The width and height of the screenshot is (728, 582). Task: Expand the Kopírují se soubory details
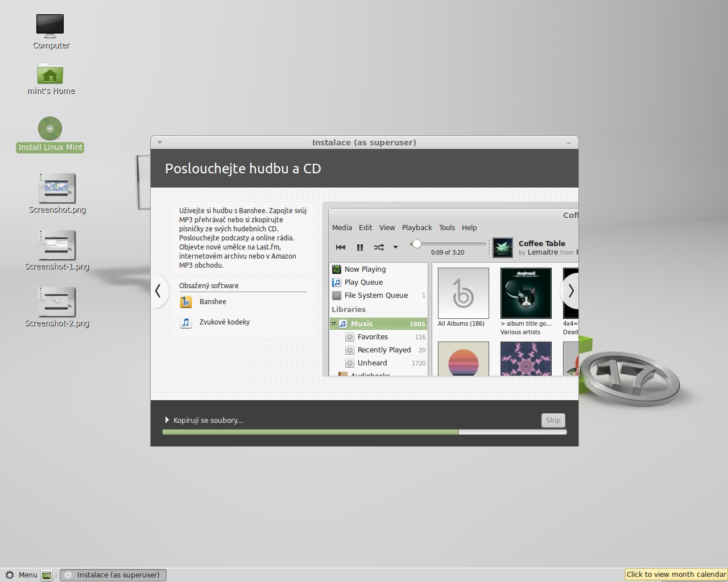[x=167, y=420]
